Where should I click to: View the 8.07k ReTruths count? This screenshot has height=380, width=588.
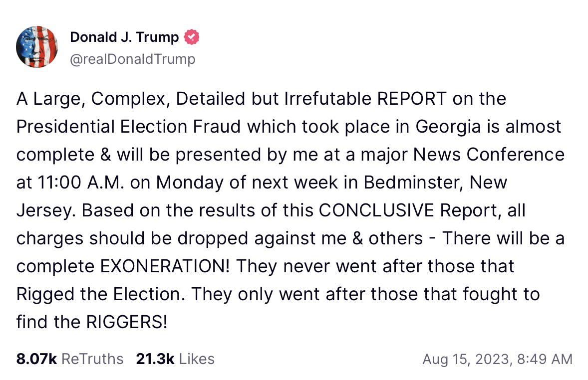pyautogui.click(x=36, y=359)
